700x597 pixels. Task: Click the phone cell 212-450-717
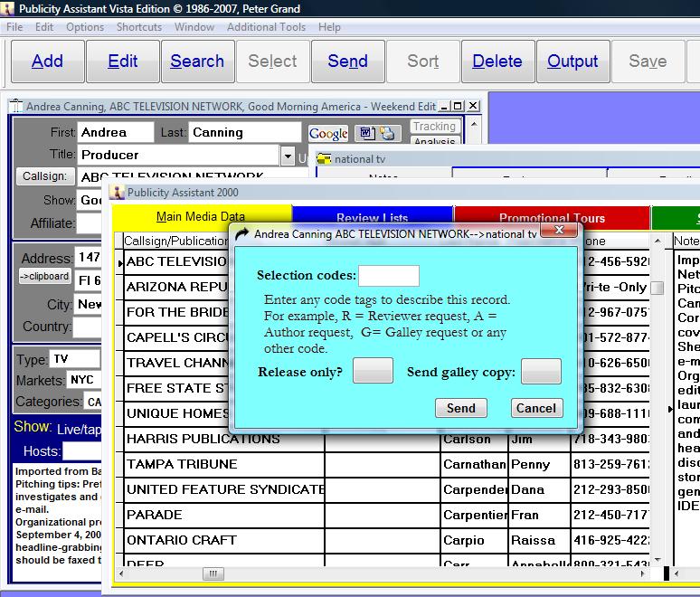click(x=610, y=516)
